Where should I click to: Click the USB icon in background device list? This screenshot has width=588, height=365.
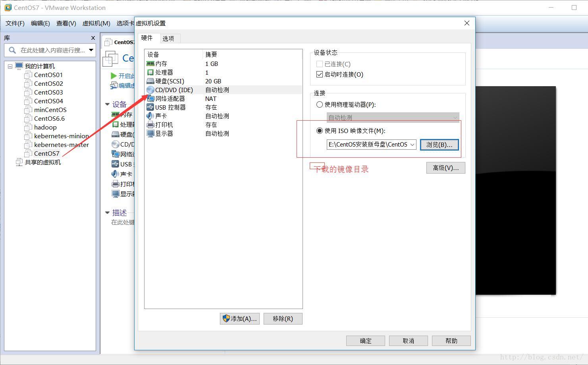coord(115,164)
